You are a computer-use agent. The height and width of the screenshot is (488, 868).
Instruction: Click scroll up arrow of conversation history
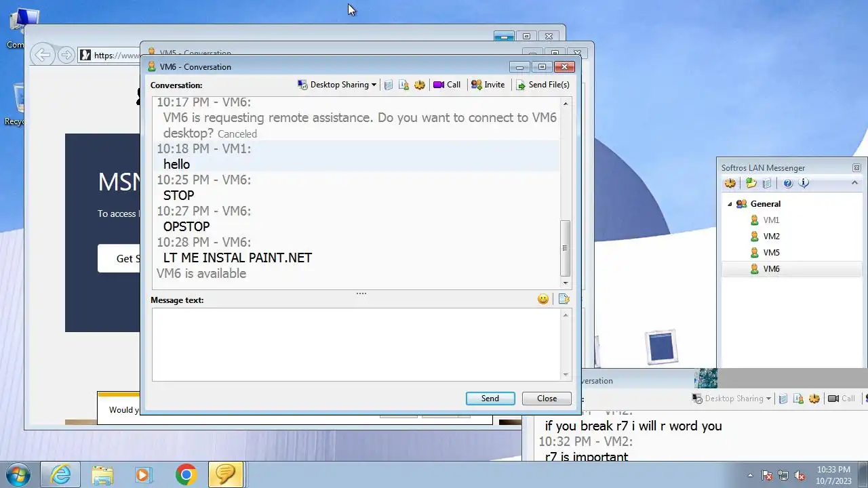tap(566, 103)
